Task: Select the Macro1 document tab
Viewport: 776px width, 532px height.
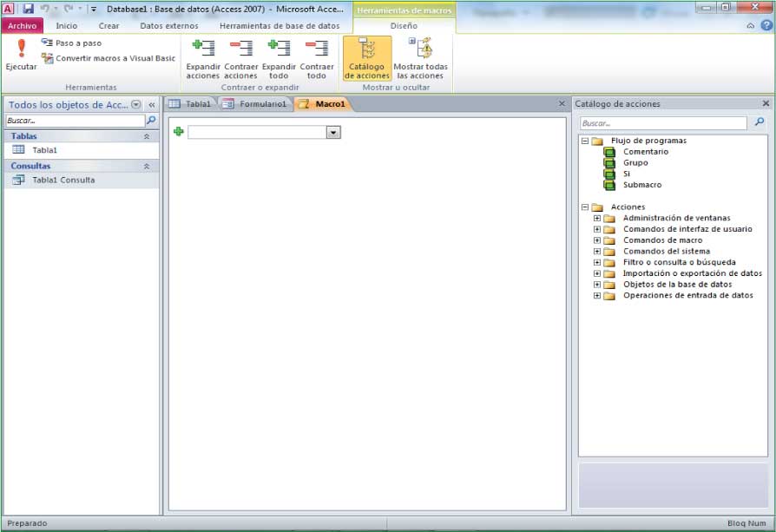Action: (x=322, y=104)
